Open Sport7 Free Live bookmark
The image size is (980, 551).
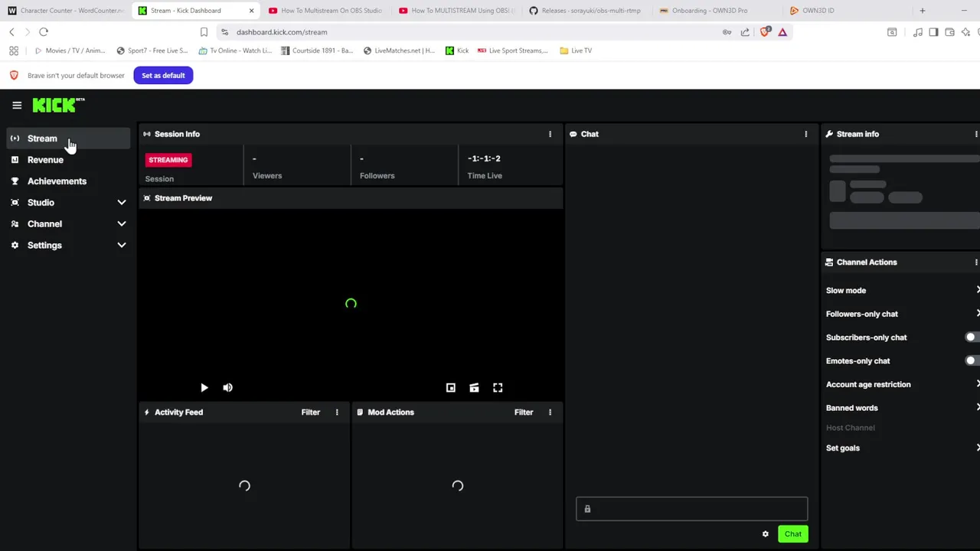[152, 51]
